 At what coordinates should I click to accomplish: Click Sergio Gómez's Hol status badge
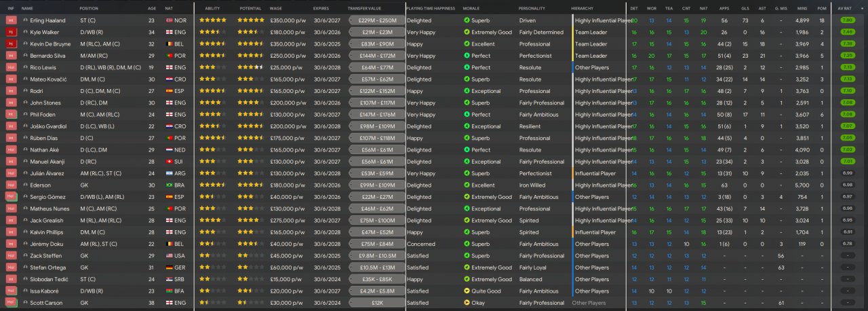[x=11, y=196]
